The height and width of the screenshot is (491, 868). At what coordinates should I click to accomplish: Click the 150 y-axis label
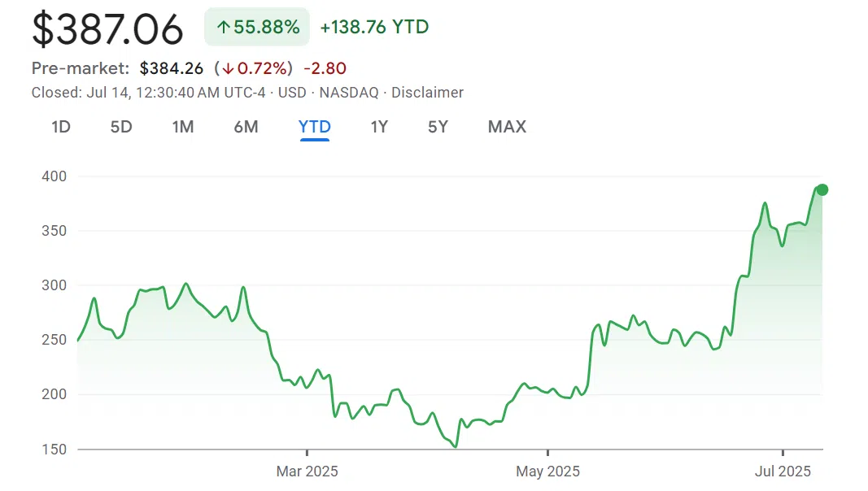pyautogui.click(x=55, y=450)
